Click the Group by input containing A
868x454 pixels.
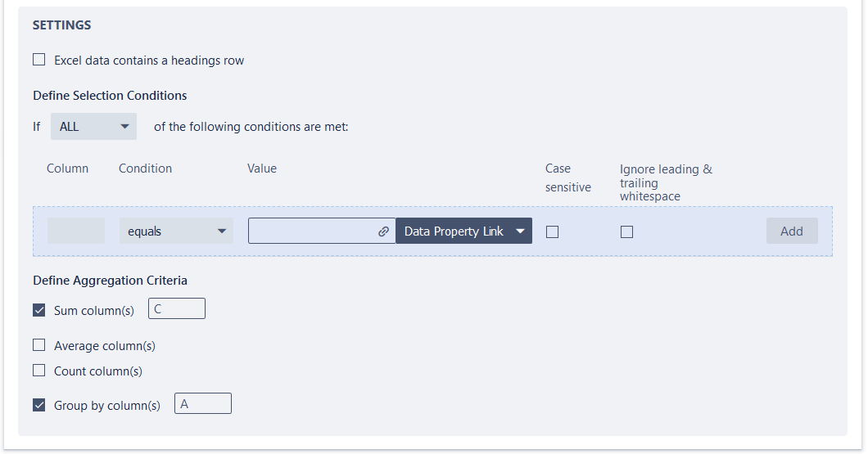tap(203, 404)
